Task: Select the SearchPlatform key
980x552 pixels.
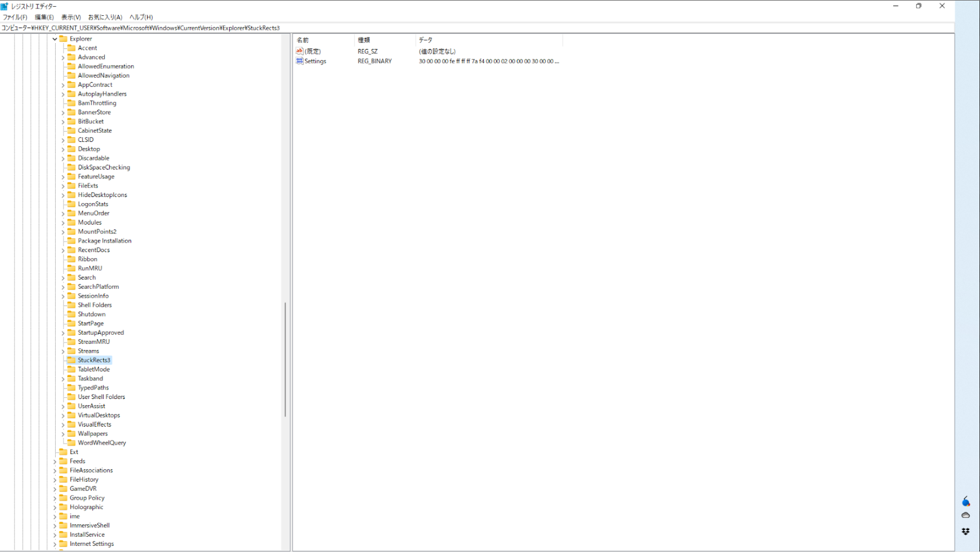Action: tap(99, 287)
